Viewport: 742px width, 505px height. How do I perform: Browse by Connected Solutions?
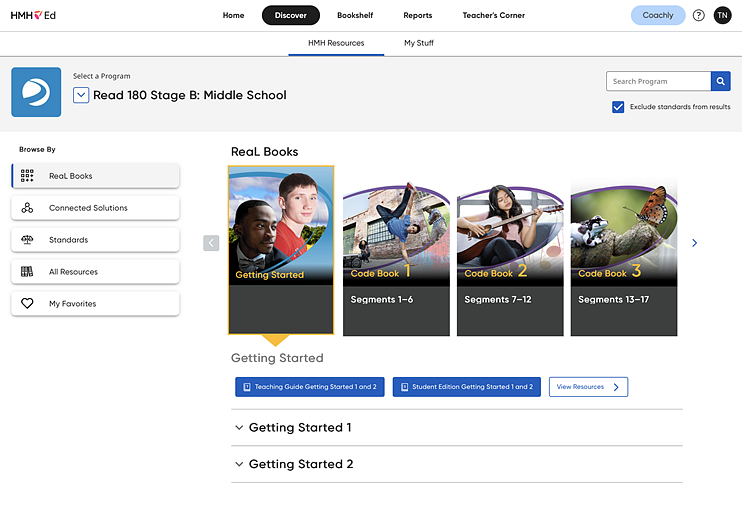pyautogui.click(x=95, y=208)
